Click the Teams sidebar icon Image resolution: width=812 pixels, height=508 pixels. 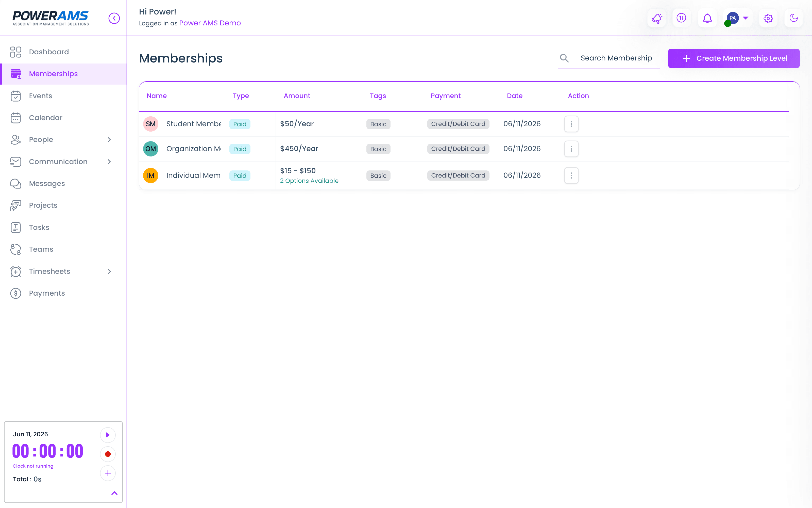(x=16, y=250)
